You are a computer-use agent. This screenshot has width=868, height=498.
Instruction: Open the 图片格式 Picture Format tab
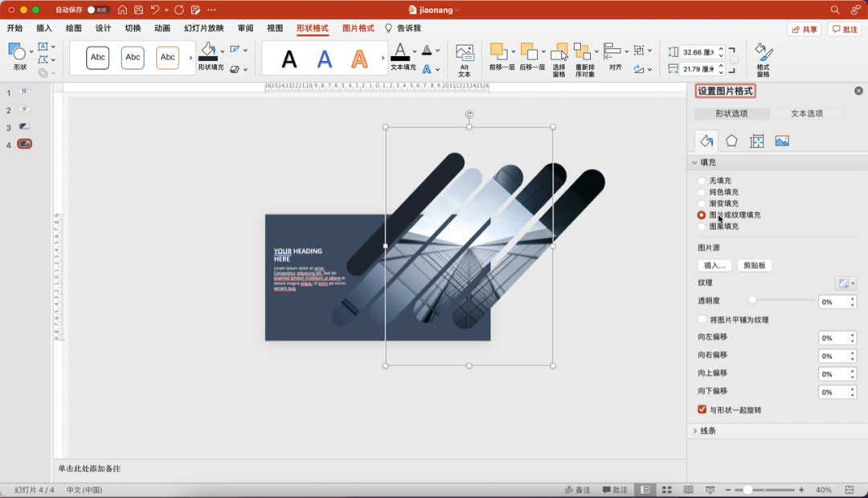[x=358, y=28]
